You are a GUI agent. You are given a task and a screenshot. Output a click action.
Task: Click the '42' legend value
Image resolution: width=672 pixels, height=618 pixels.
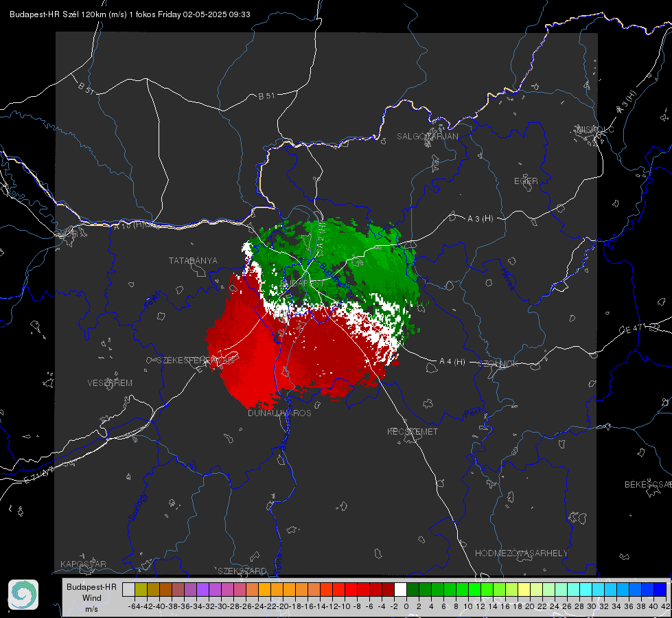click(666, 606)
